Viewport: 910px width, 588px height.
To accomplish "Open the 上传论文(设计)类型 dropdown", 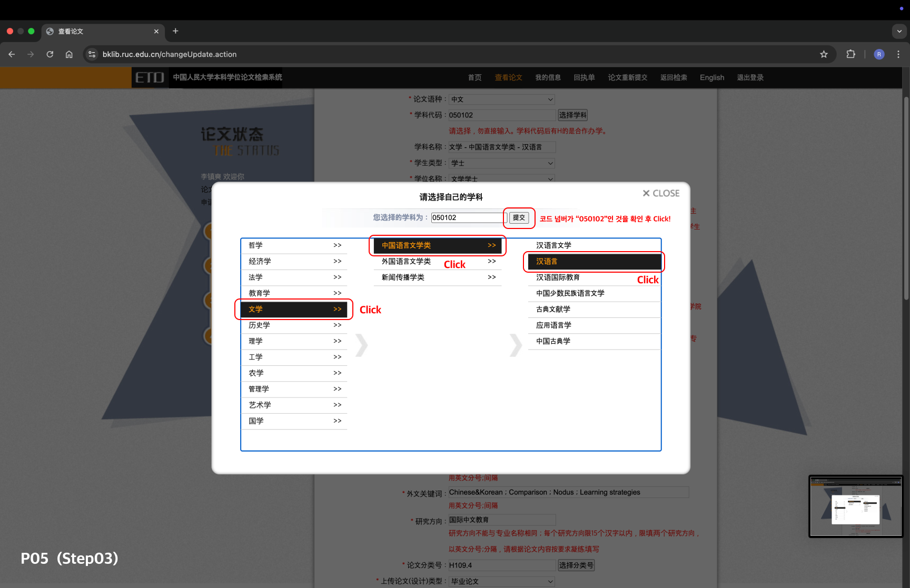I will [x=502, y=581].
